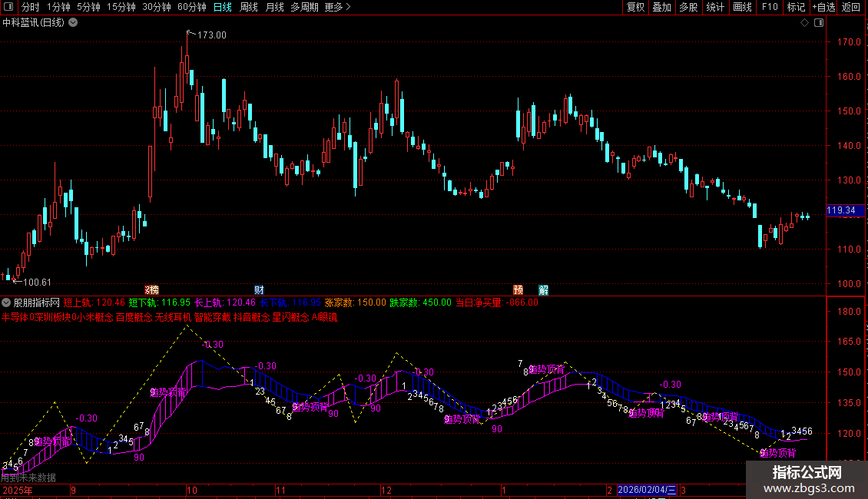Click the 170.0 price axis label
This screenshot has height=499, width=868.
coord(849,42)
